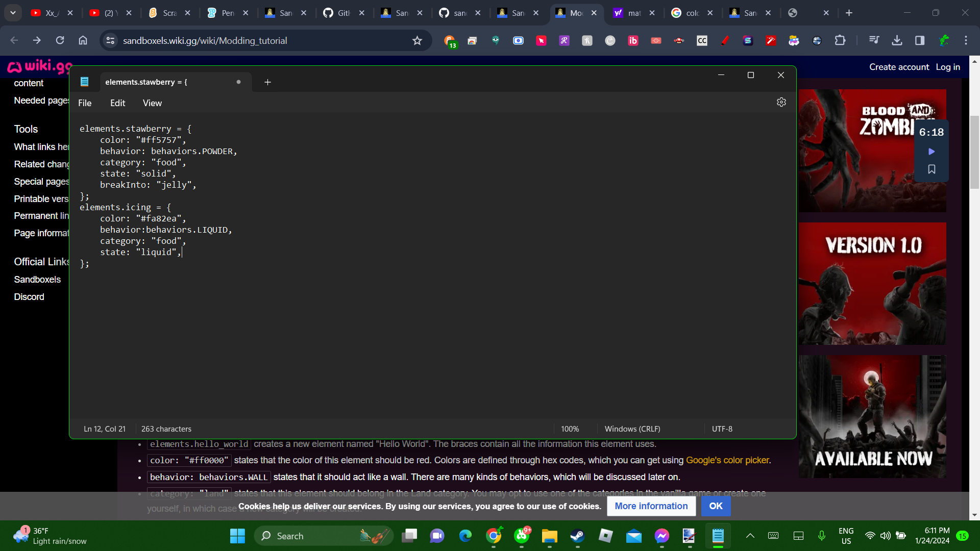The image size is (980, 551).
Task: Show hidden system tray icons
Action: click(x=750, y=536)
